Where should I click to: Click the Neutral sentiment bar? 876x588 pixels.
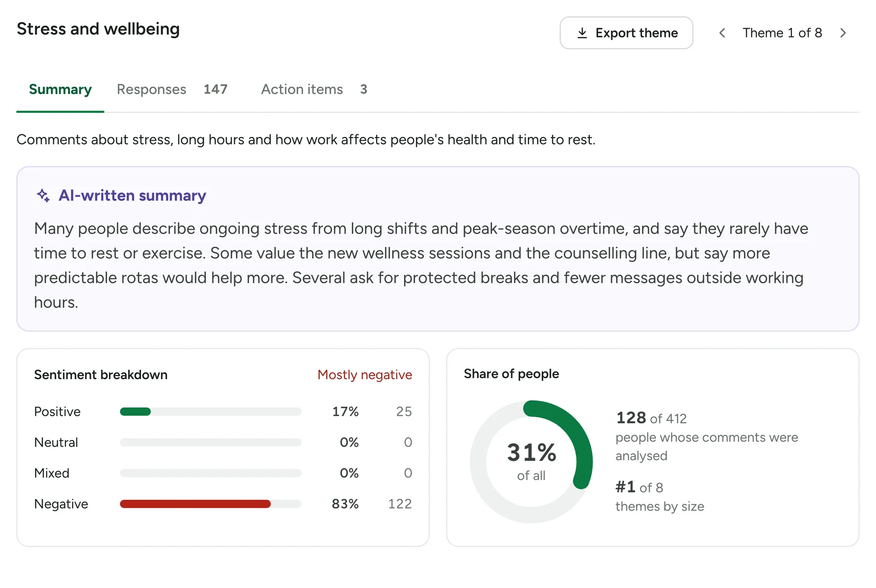(211, 442)
